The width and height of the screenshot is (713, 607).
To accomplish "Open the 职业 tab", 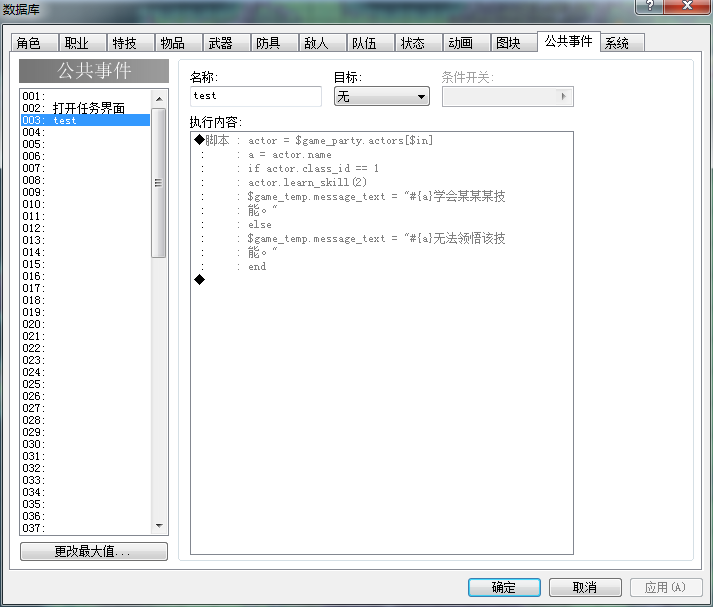I will (x=82, y=43).
